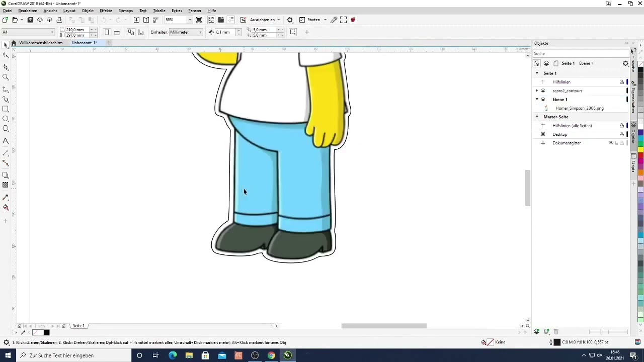Open the A4 page size dropdown
This screenshot has height=362, width=644.
tap(52, 32)
